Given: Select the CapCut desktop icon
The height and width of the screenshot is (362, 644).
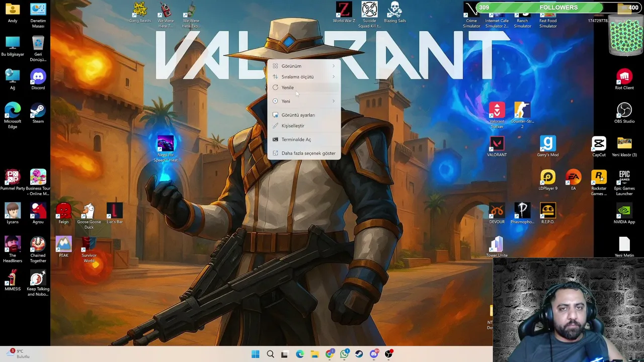Looking at the screenshot, I should pos(599,147).
